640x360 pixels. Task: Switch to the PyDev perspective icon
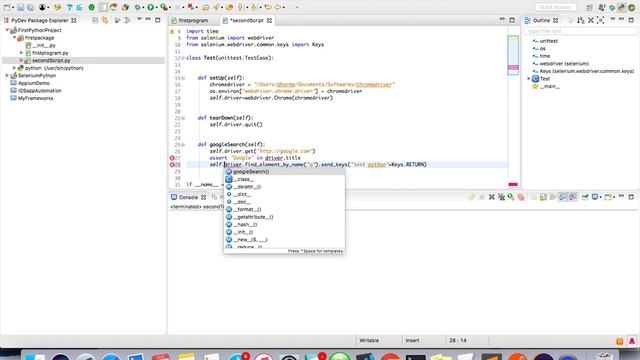click(621, 7)
